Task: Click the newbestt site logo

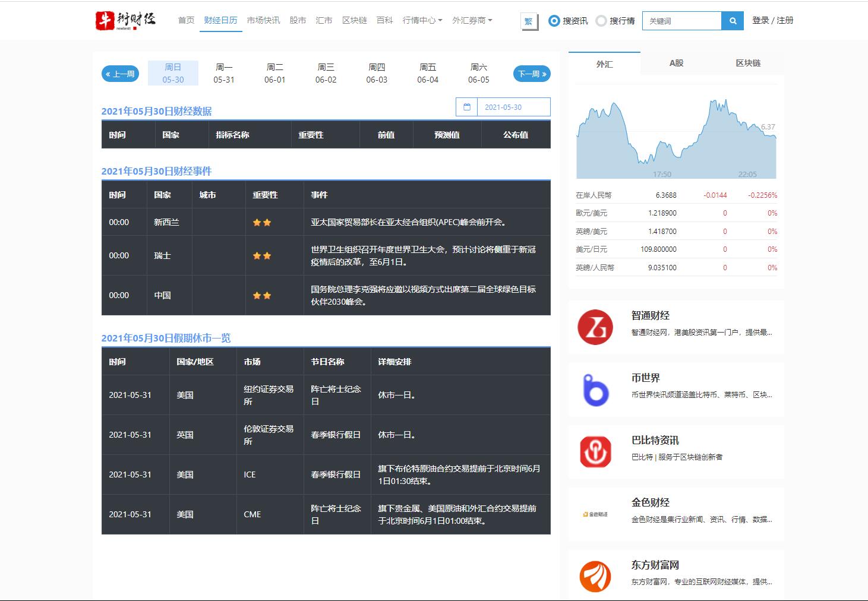Action: 125,20
